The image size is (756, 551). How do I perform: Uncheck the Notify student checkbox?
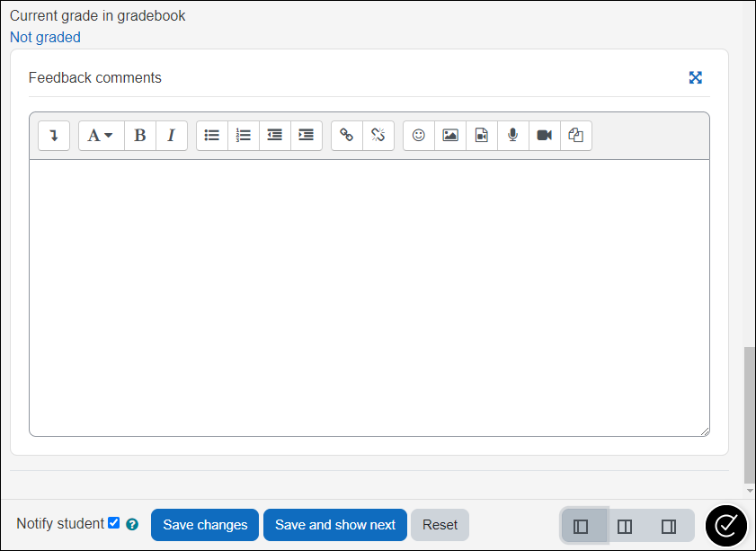click(113, 522)
